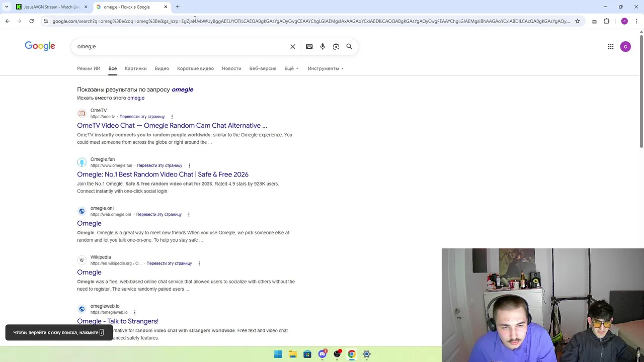Open the omegle.onl Omegle result
This screenshot has width=644, height=362.
pos(89,223)
